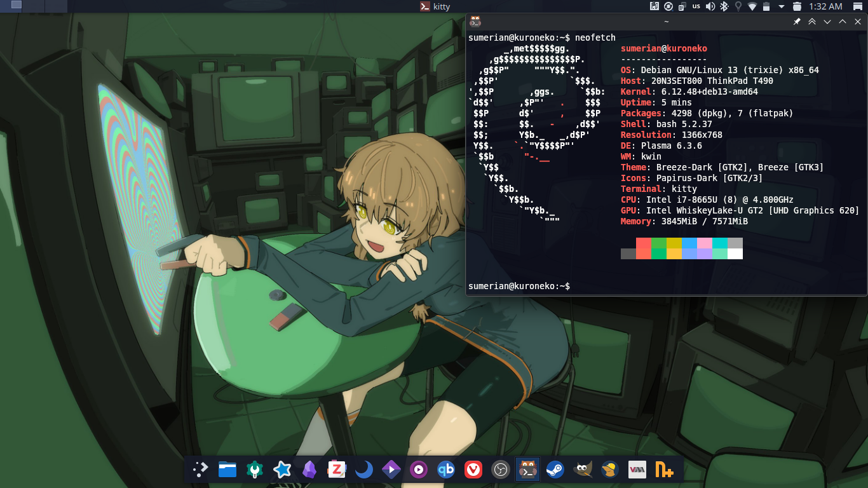Open the yellow hard-hat app in the dock
Screen dimensions: 868x488
[609, 470]
